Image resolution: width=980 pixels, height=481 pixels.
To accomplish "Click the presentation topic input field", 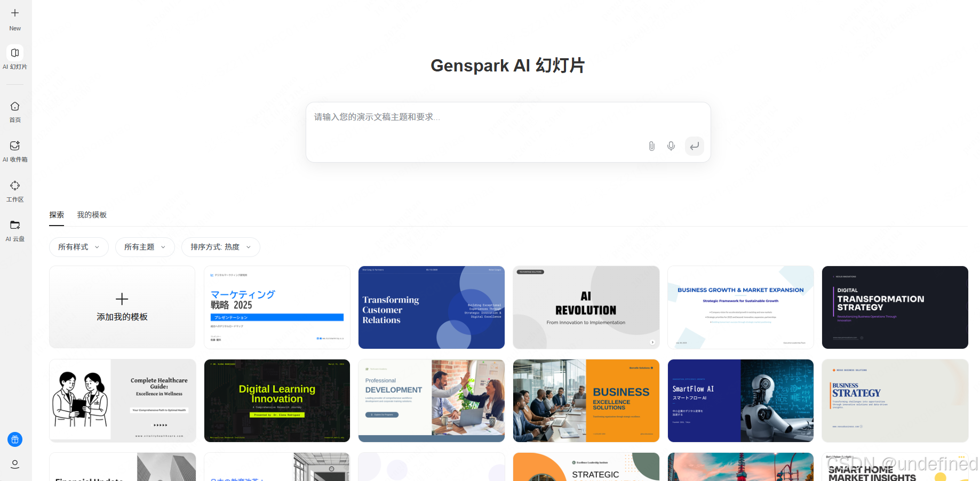I will point(508,132).
